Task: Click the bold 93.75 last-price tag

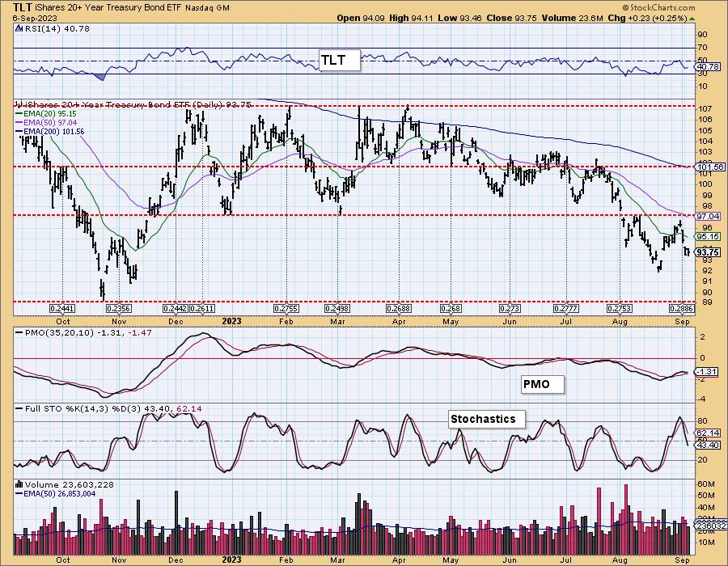Action: [708, 252]
